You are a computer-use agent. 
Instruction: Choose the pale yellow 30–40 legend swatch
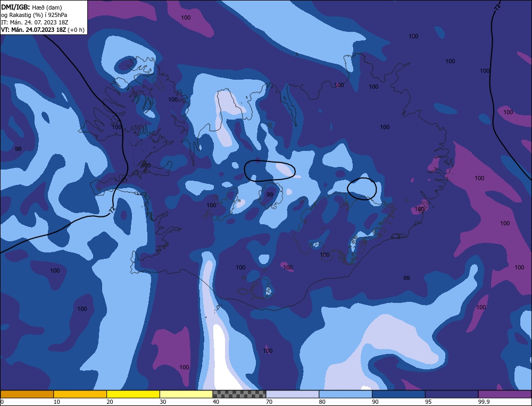click(186, 394)
